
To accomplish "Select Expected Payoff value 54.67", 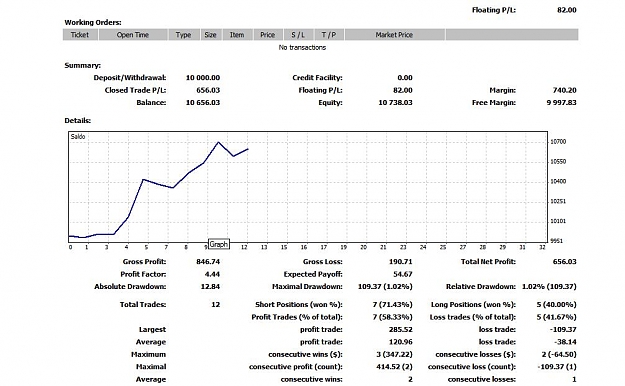I will tap(403, 274).
